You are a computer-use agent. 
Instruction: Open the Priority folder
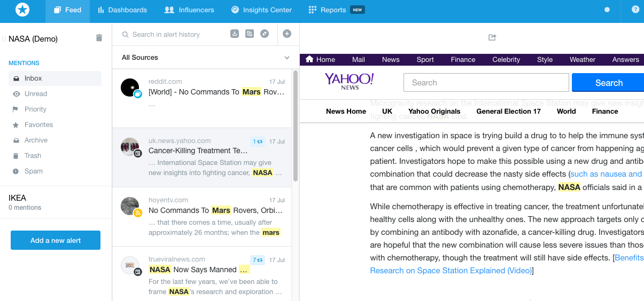55,109
